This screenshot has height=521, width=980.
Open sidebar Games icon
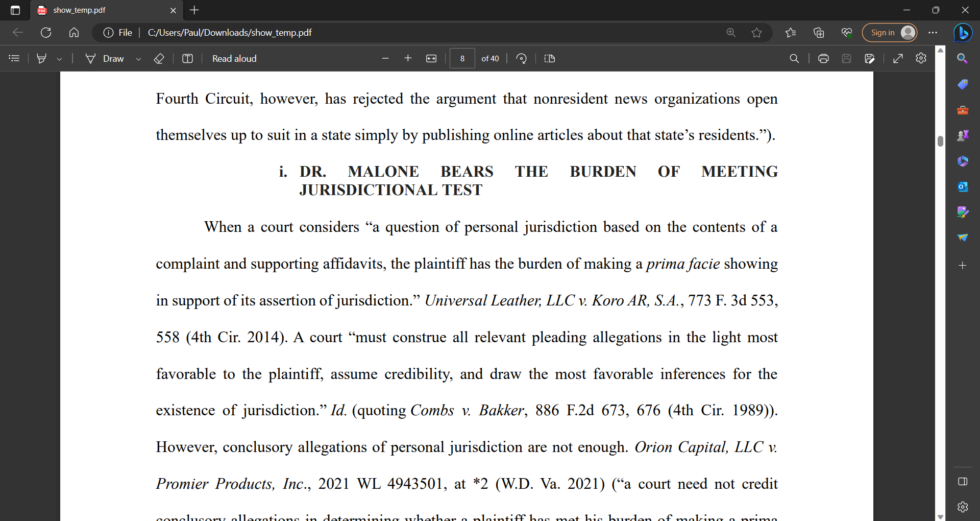click(963, 135)
